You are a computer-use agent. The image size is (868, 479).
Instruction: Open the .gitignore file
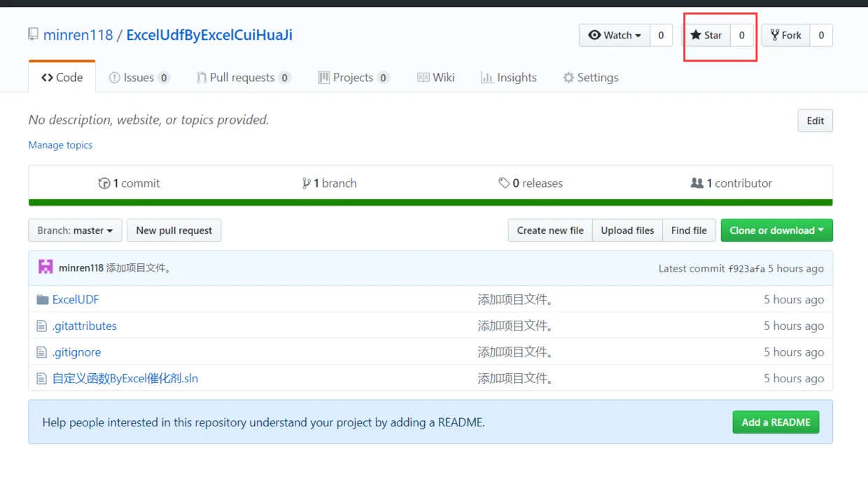point(77,352)
